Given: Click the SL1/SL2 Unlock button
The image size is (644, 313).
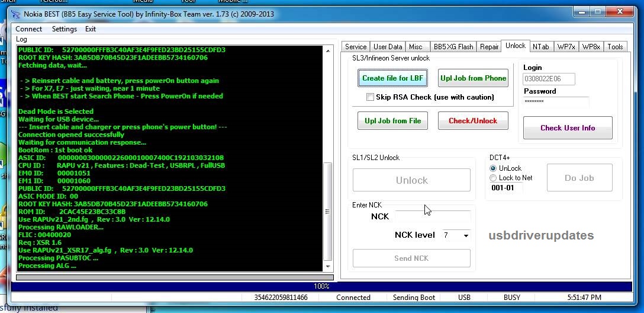Looking at the screenshot, I should coord(411,180).
